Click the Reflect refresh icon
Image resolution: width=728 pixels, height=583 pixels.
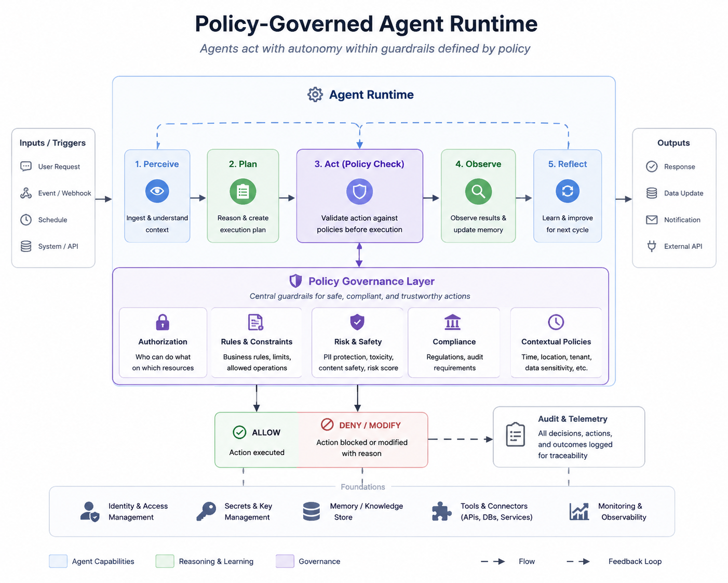[x=568, y=191]
